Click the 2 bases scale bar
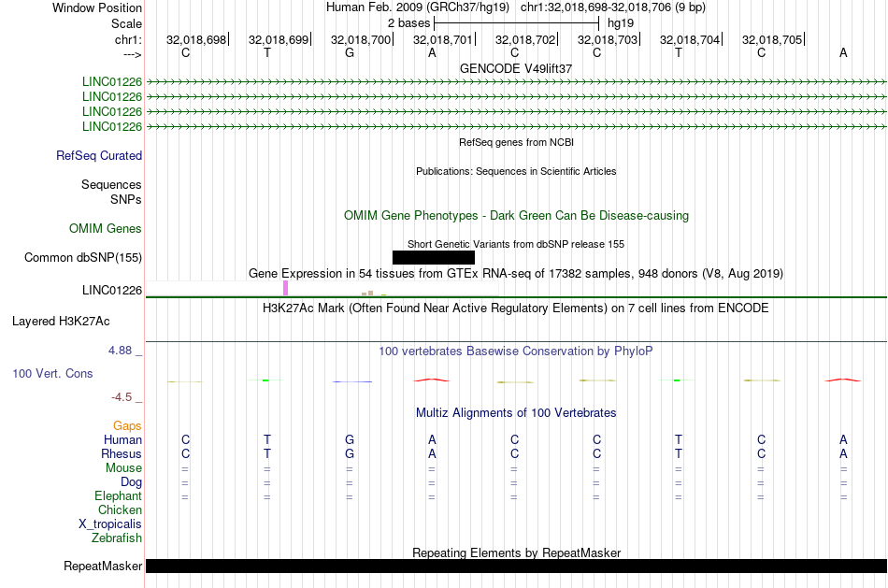This screenshot has width=888, height=588. [516, 23]
